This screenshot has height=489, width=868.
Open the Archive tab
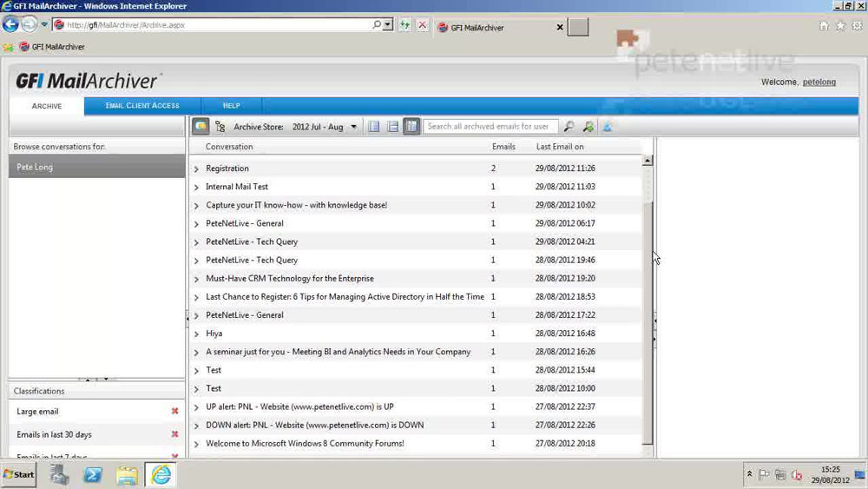point(47,106)
